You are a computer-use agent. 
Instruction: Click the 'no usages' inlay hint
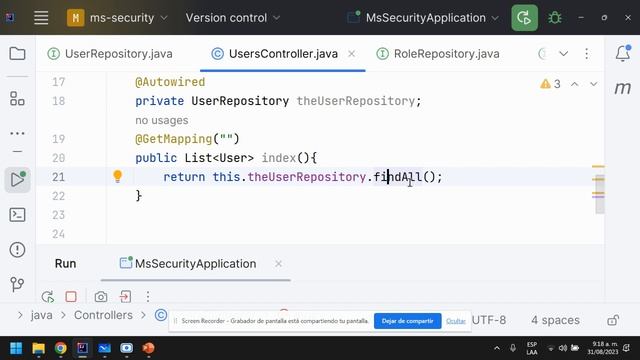[x=162, y=120]
